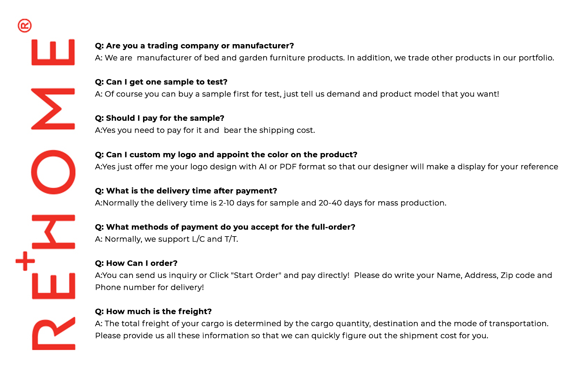
Task: Click the red letter O in the logo
Action: (53, 172)
